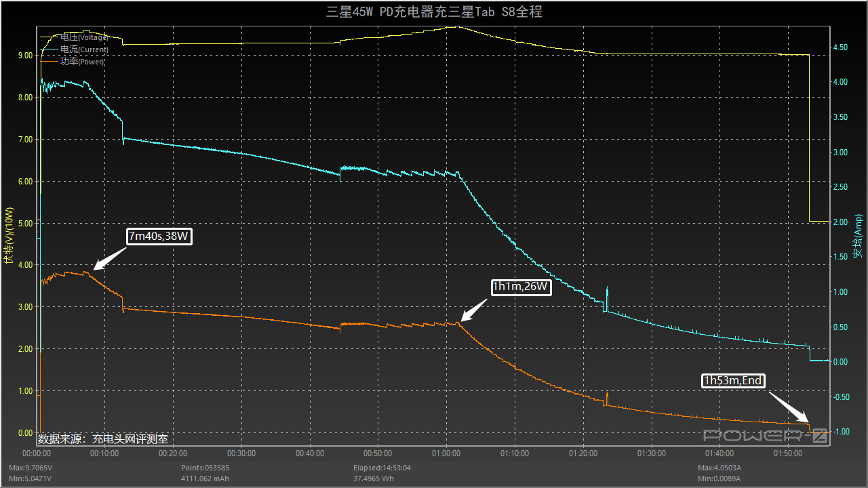Screen dimensions: 868x488
Task: Click the 2.50 ampere axis tick
Action: click(x=840, y=187)
